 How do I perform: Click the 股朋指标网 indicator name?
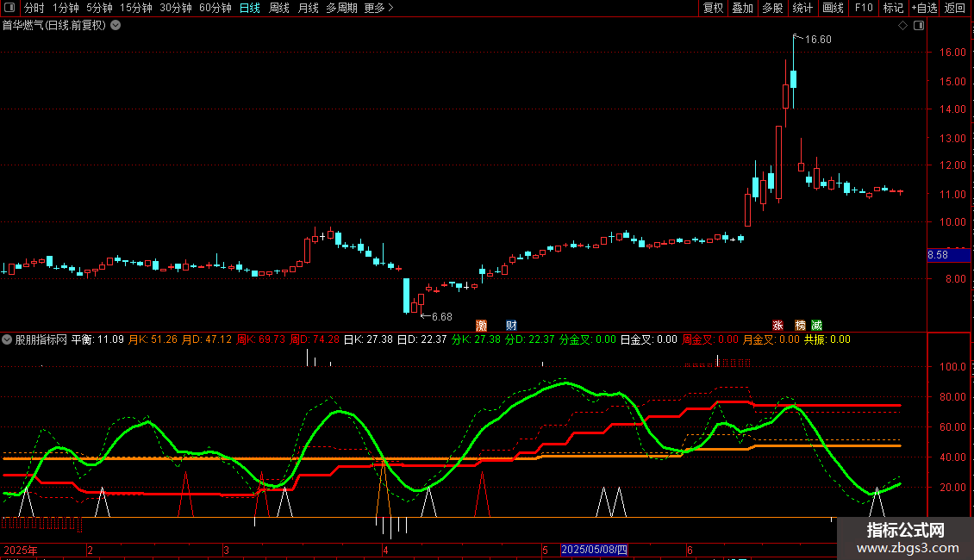[41, 339]
